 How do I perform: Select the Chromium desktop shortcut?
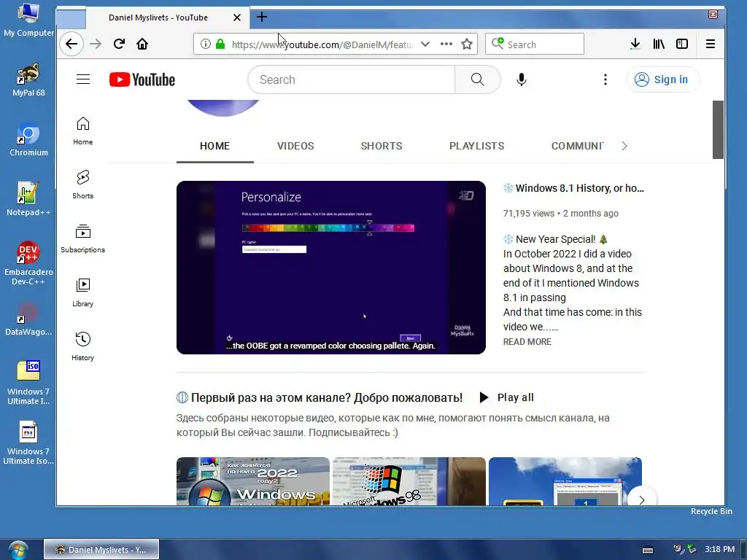(28, 140)
